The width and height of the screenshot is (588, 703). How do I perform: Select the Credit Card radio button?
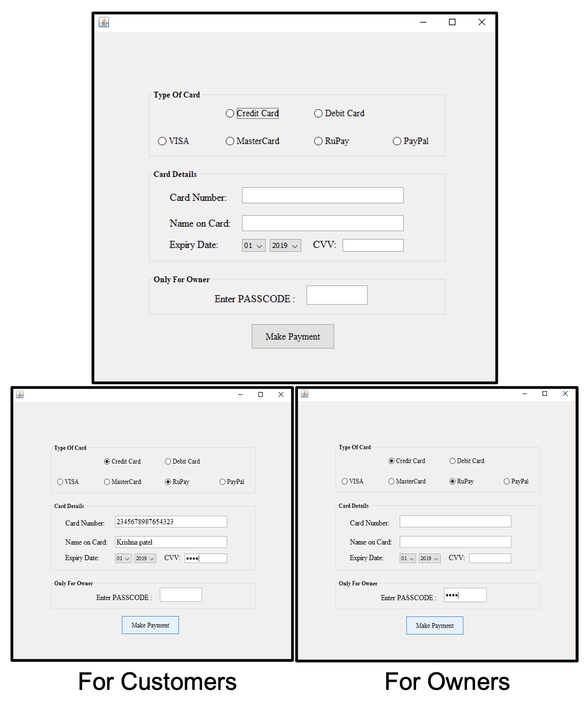230,113
